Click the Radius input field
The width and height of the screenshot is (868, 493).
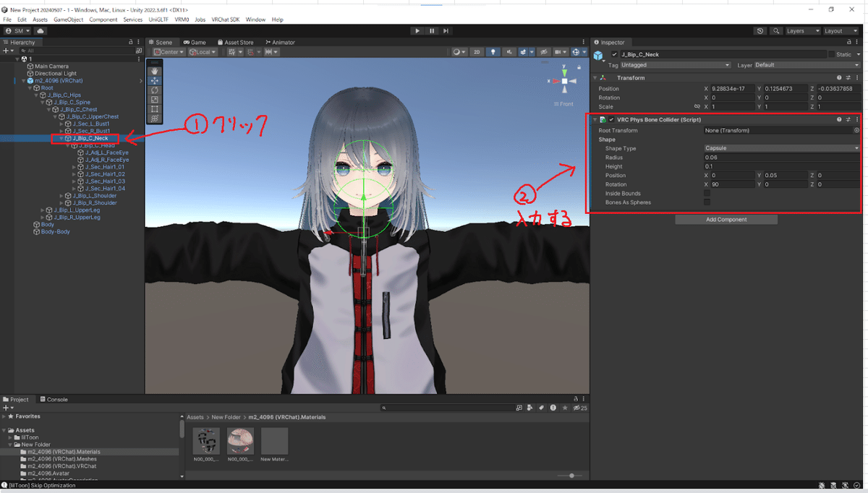[782, 158]
